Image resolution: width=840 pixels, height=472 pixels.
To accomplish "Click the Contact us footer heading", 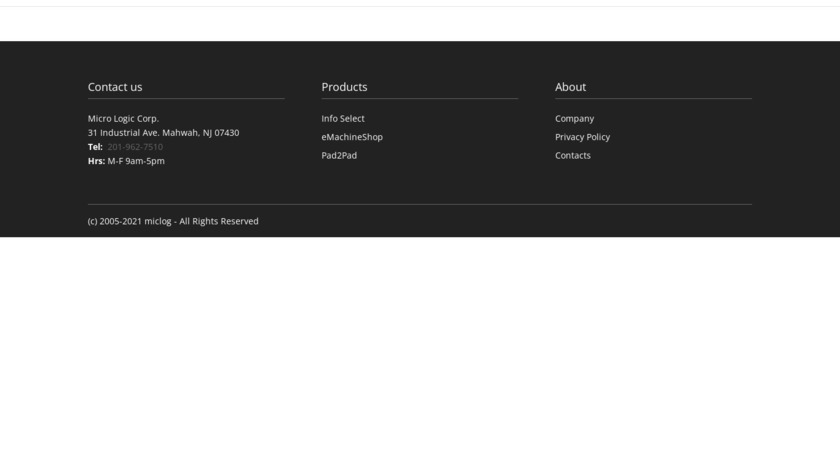I will click(x=115, y=87).
